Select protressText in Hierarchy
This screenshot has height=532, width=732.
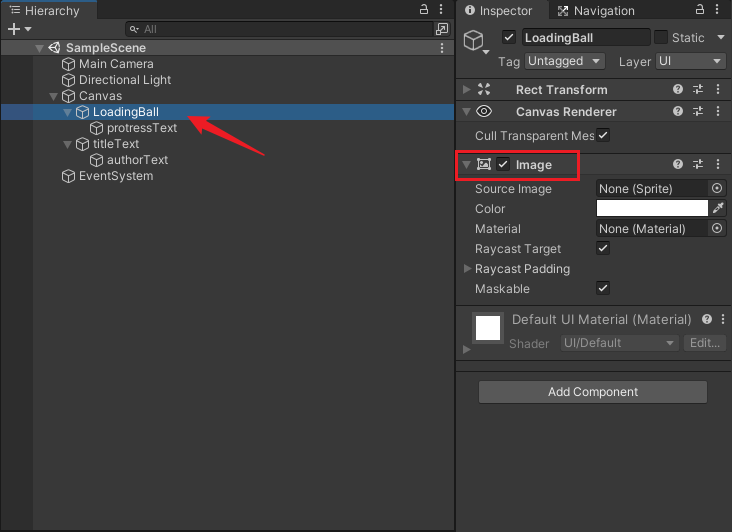142,128
